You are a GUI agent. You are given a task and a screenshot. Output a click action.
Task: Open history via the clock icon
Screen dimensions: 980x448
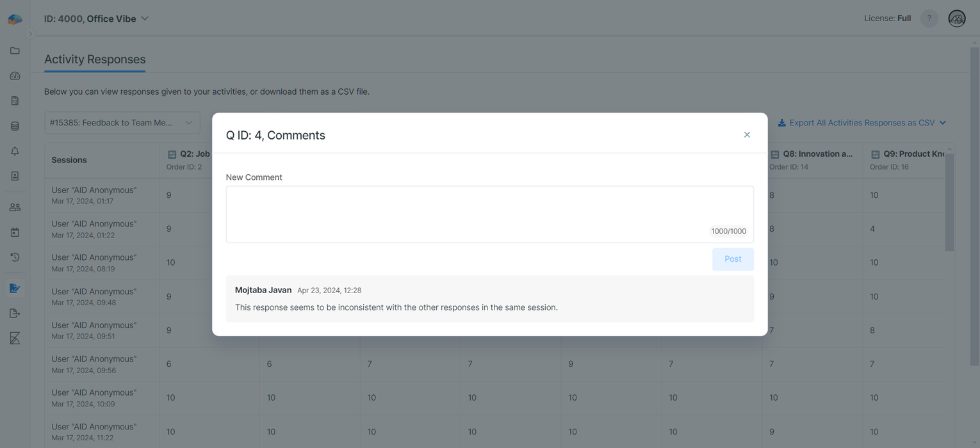15,257
